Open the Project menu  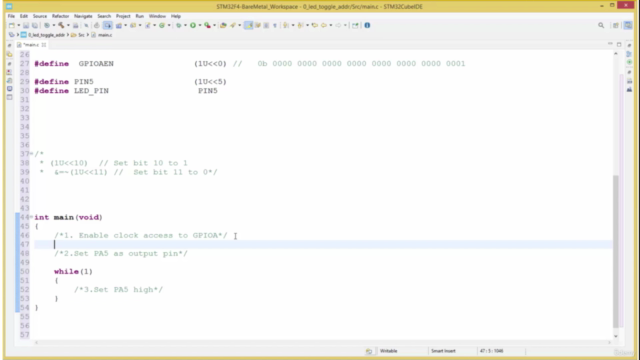click(x=123, y=16)
